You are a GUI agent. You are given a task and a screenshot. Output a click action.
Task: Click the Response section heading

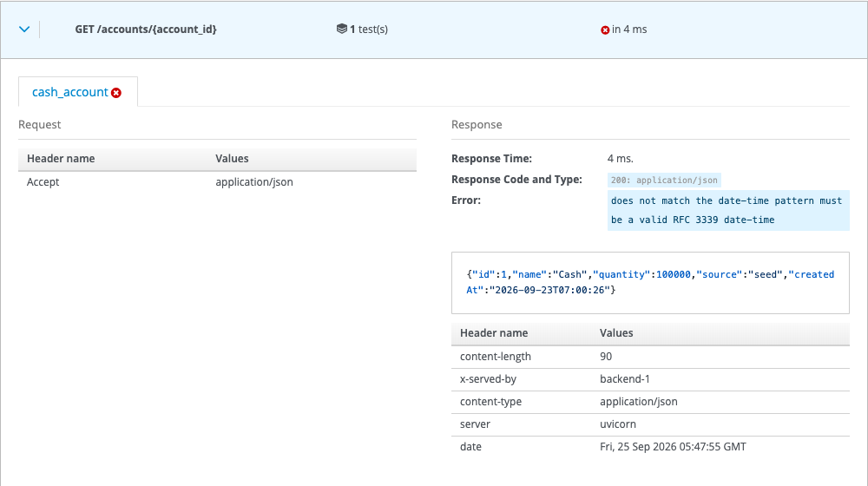[477, 125]
